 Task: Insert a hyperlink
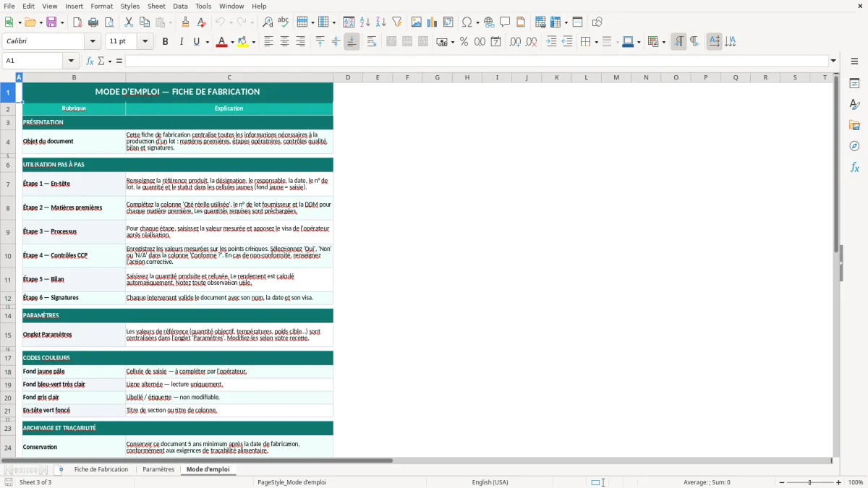point(489,22)
